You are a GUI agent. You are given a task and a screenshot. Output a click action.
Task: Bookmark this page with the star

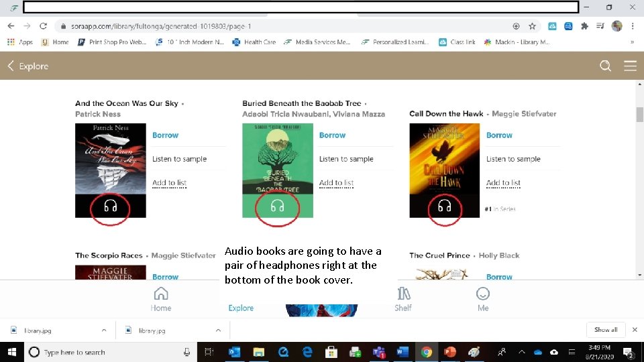(x=532, y=26)
